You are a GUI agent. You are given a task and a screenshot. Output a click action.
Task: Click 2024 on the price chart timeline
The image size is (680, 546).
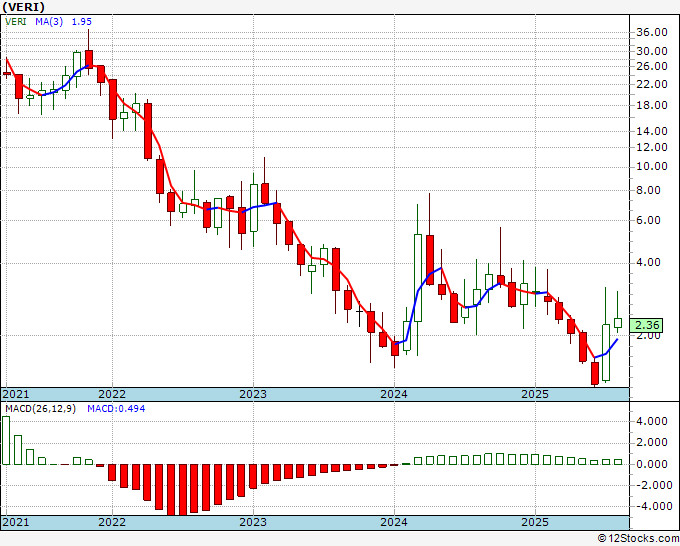394,394
